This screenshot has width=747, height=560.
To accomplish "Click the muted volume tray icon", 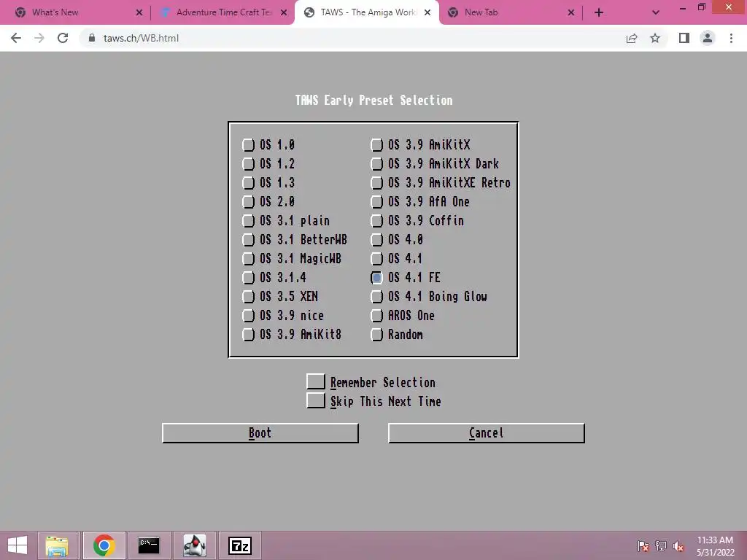I will (x=678, y=545).
